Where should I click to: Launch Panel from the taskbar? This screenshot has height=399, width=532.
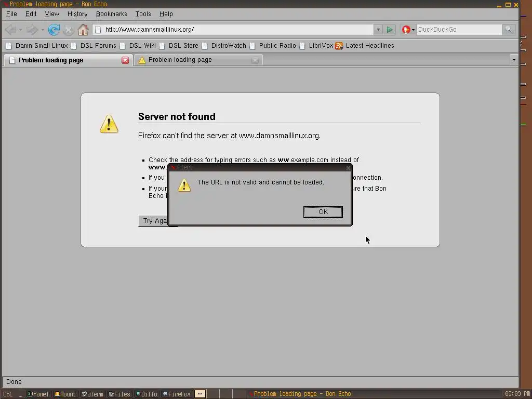[x=38, y=394]
